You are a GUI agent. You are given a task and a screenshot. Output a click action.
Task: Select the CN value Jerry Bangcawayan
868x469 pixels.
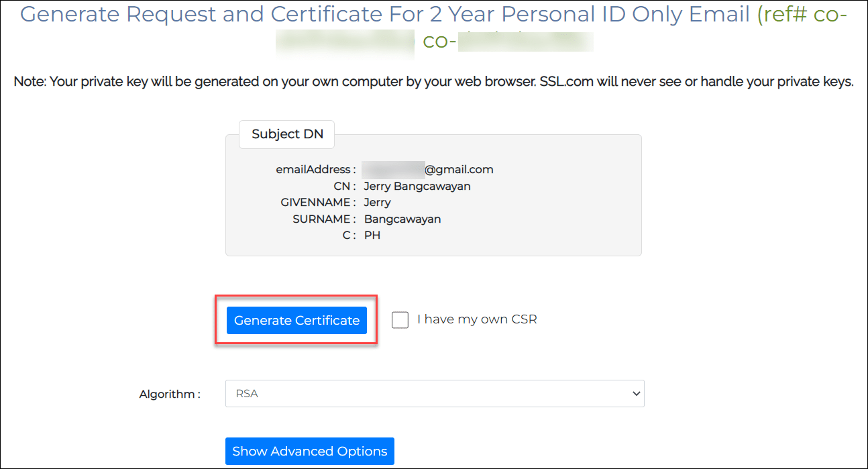pyautogui.click(x=417, y=187)
